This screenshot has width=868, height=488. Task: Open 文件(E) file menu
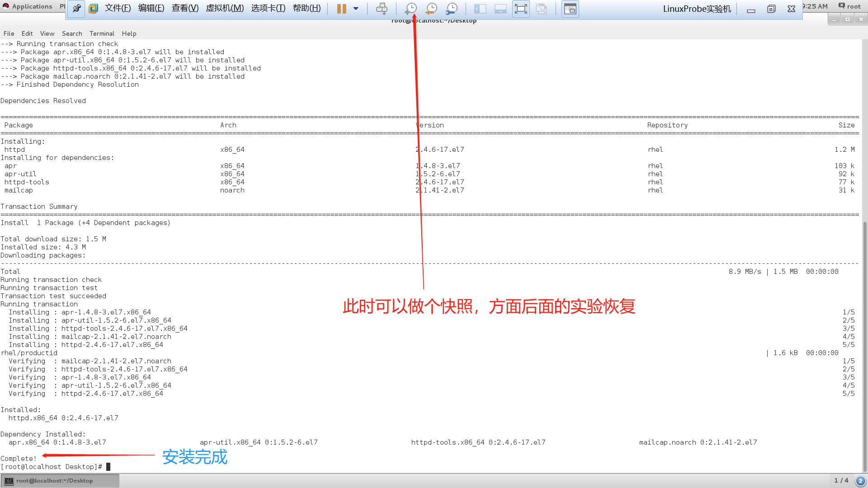pos(118,8)
